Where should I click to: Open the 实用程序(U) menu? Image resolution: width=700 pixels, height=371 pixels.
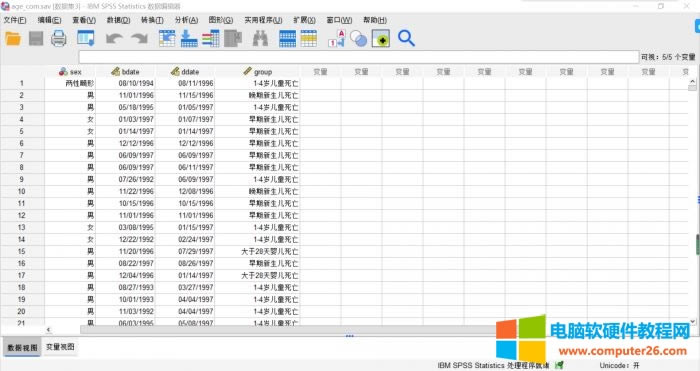263,20
